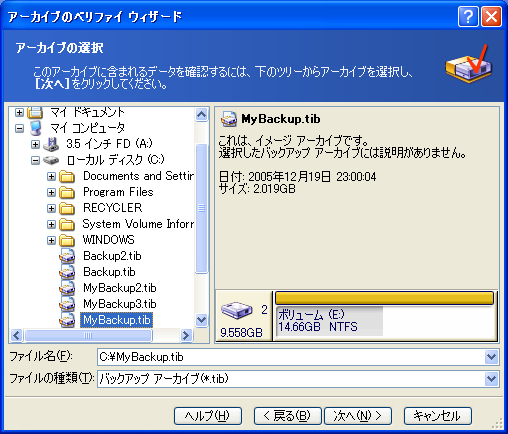Expand the Program Files folder
The image size is (508, 434).
(x=51, y=192)
